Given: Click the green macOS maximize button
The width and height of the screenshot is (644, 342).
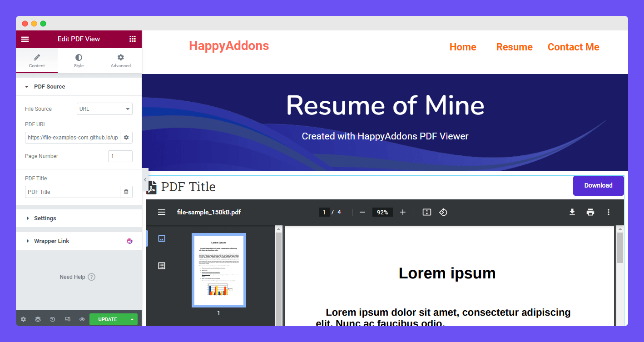Looking at the screenshot, I should click(43, 24).
